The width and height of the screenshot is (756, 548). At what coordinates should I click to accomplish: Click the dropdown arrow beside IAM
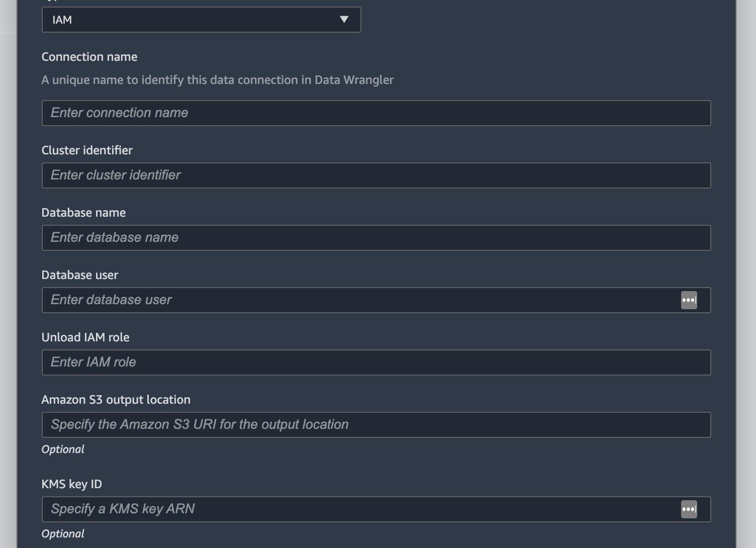tap(344, 20)
